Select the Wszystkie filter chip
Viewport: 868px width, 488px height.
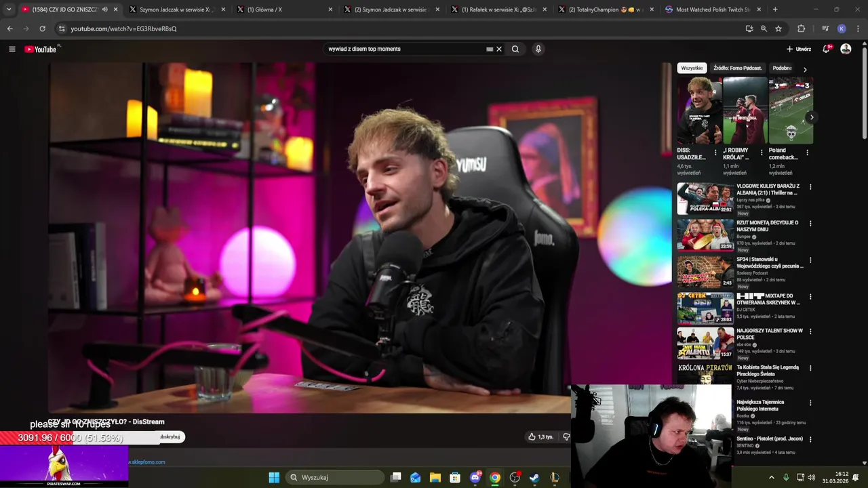click(692, 68)
